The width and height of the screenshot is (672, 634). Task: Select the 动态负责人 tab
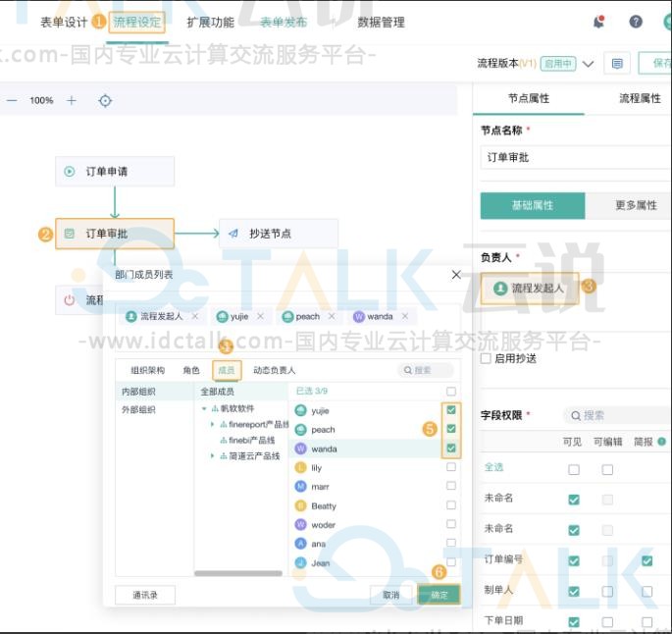click(275, 370)
